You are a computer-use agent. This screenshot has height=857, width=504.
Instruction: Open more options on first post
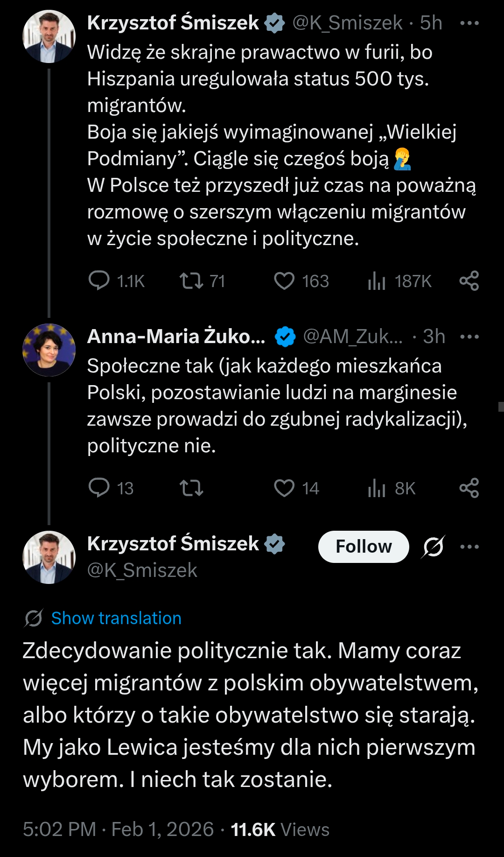point(469,23)
